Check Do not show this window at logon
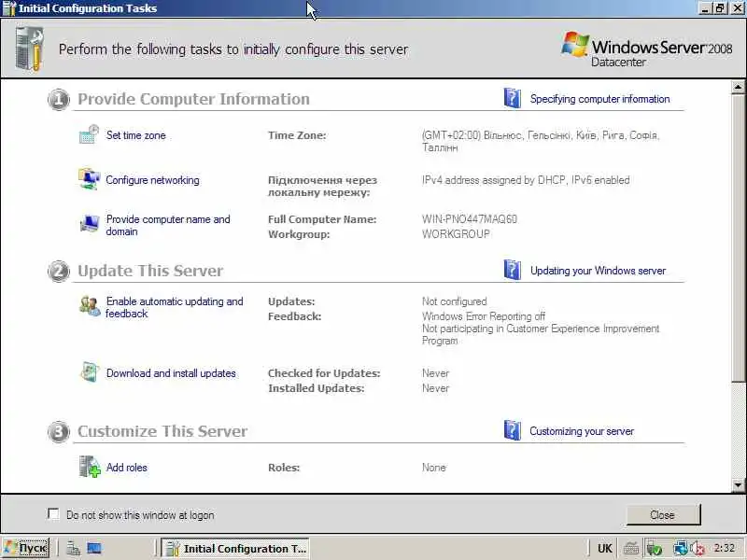Screen dimensions: 747x560 [53, 514]
